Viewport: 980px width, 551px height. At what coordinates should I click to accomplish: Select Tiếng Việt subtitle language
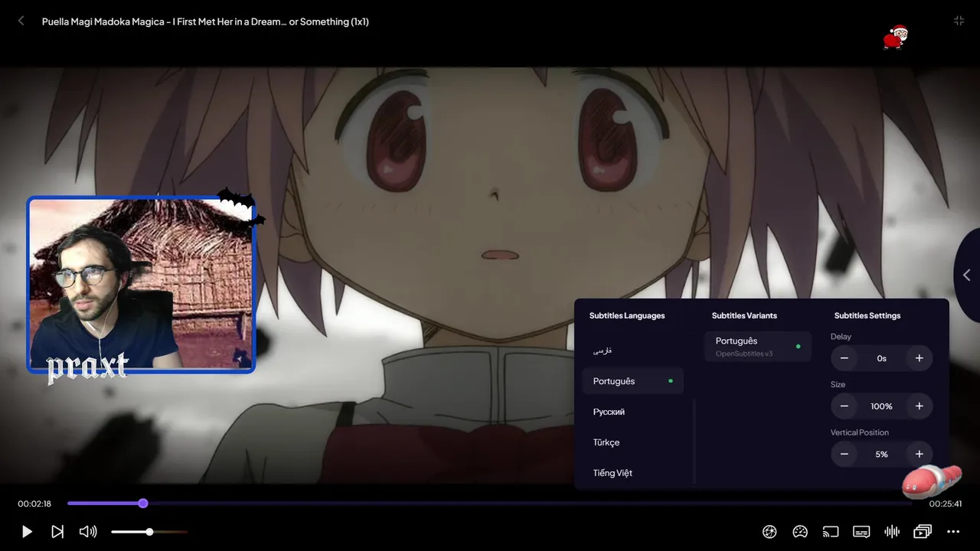632,473
